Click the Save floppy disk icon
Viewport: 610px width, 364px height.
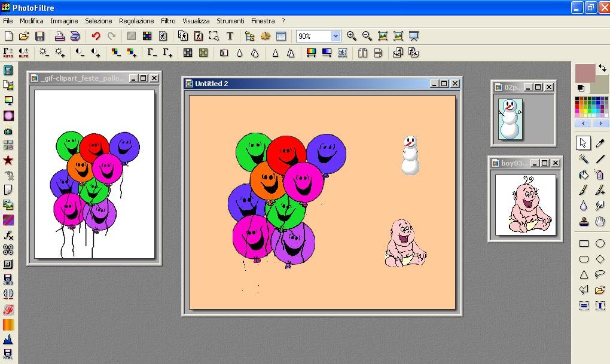(40, 36)
